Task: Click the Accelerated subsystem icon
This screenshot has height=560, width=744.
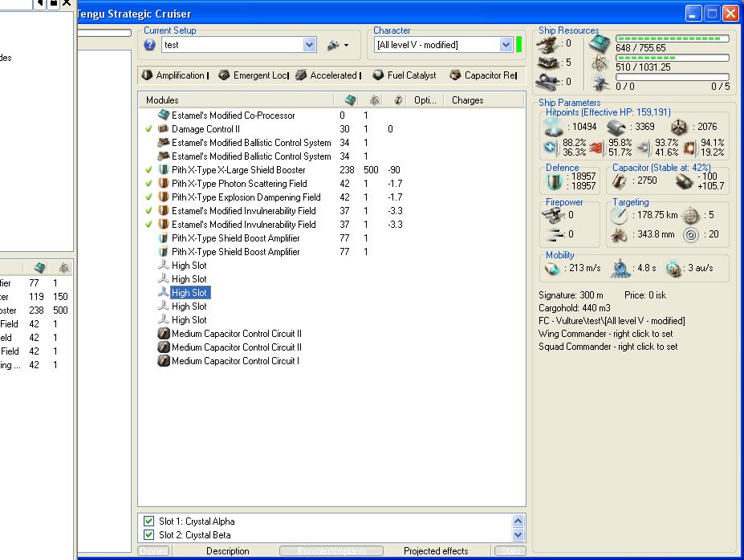Action: point(301,75)
